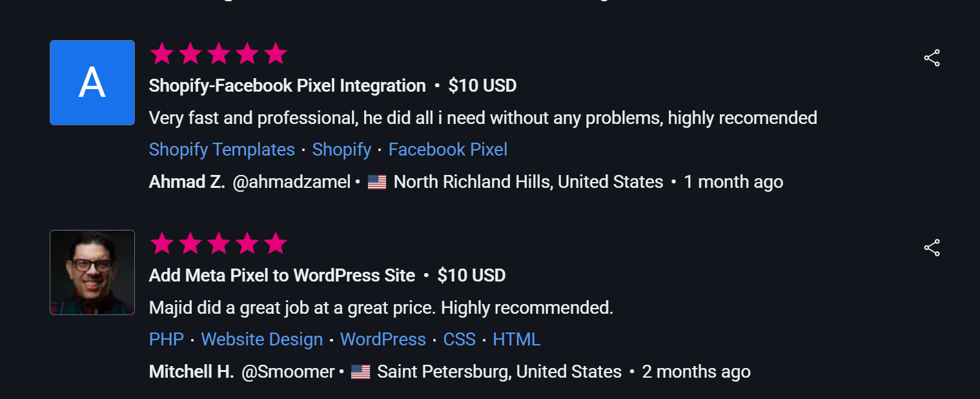Open the Add Meta Pixel to WordPress Site project
The height and width of the screenshot is (399, 980).
[282, 276]
